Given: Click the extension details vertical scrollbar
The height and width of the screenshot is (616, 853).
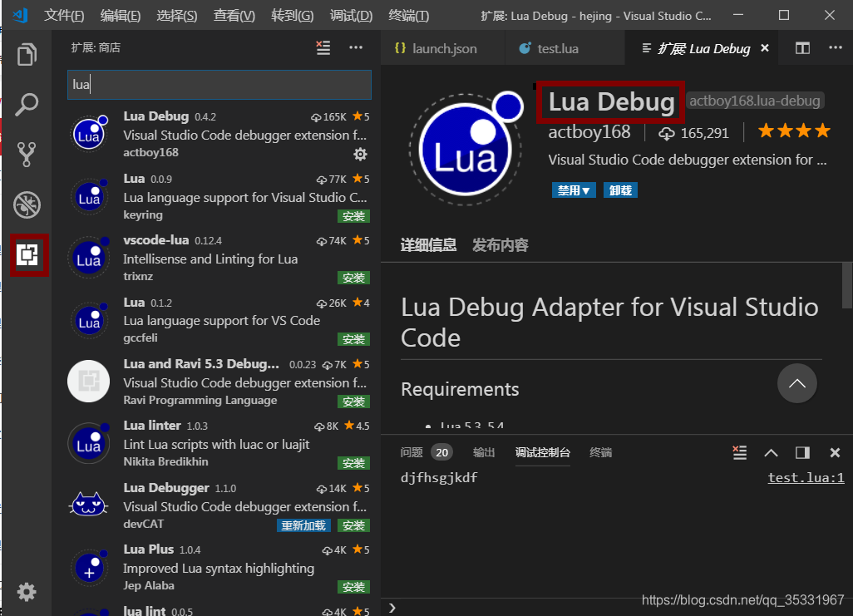Looking at the screenshot, I should [x=847, y=286].
